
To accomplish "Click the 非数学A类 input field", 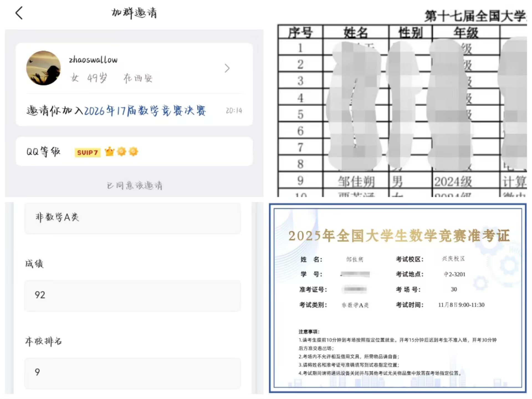I will (x=132, y=218).
